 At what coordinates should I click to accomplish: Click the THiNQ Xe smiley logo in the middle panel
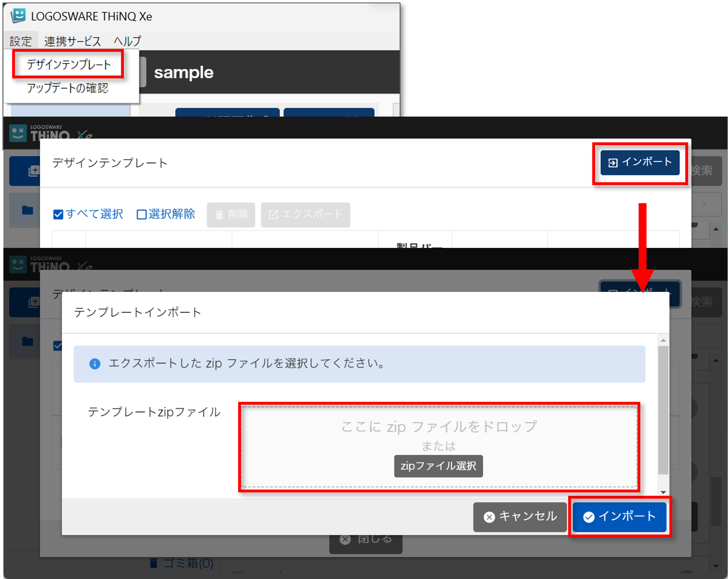tap(18, 133)
